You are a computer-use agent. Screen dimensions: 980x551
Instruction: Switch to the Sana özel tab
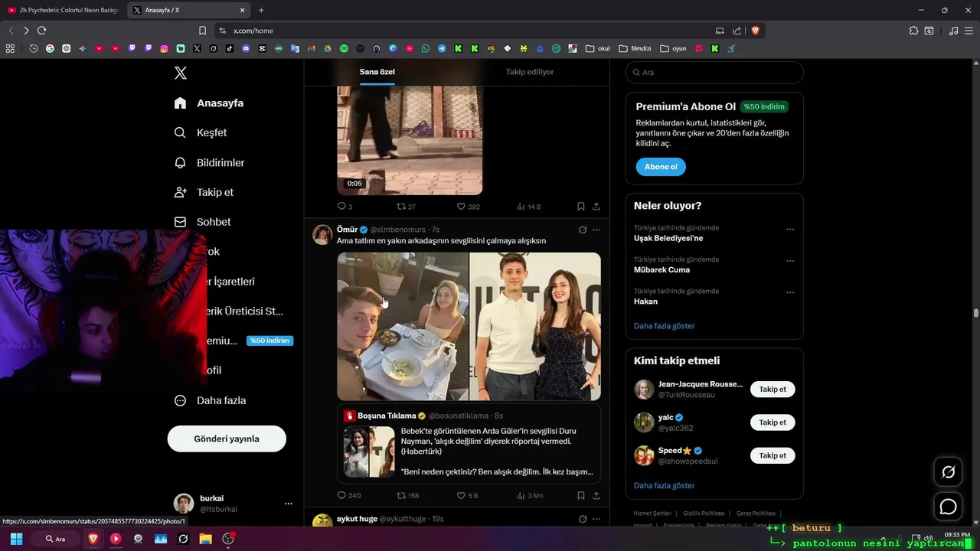[377, 72]
